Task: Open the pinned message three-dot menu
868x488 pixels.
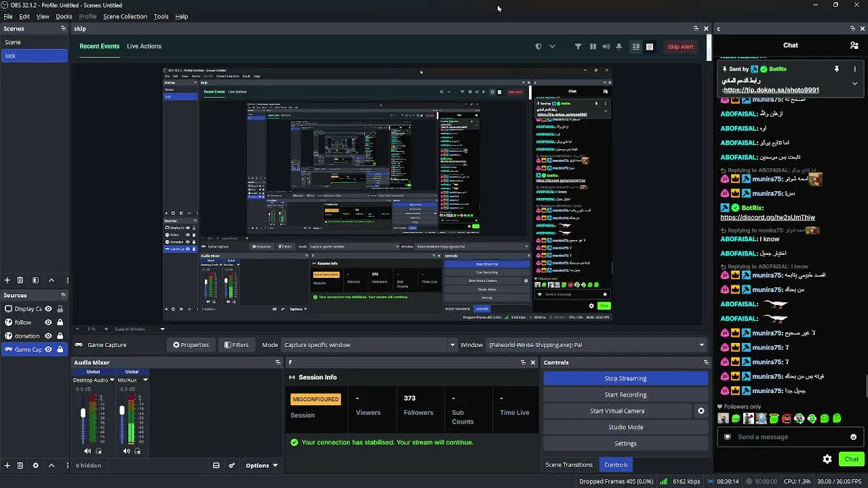Action: pyautogui.click(x=854, y=69)
